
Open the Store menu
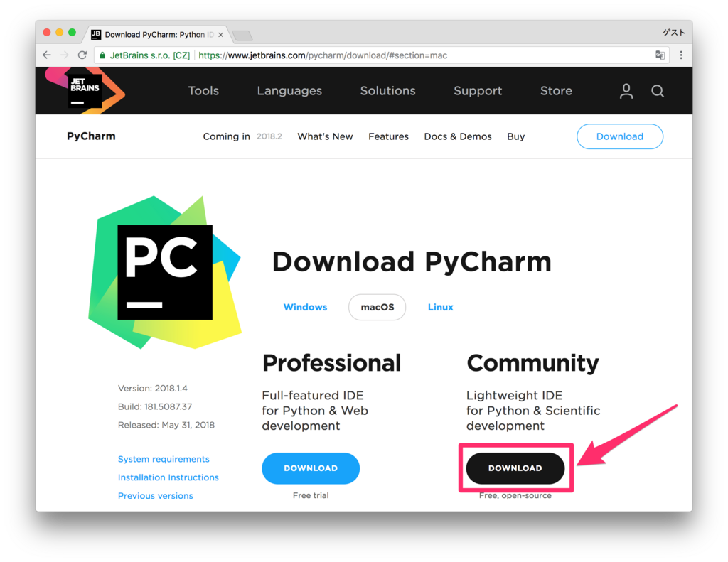tap(556, 90)
